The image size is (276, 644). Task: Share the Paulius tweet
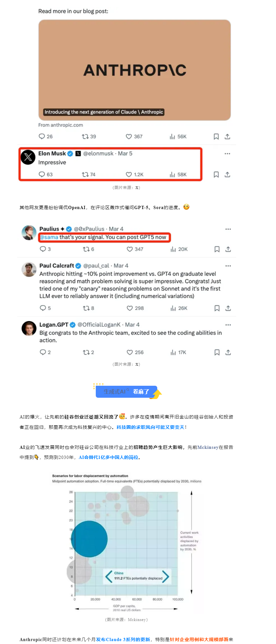(228, 249)
